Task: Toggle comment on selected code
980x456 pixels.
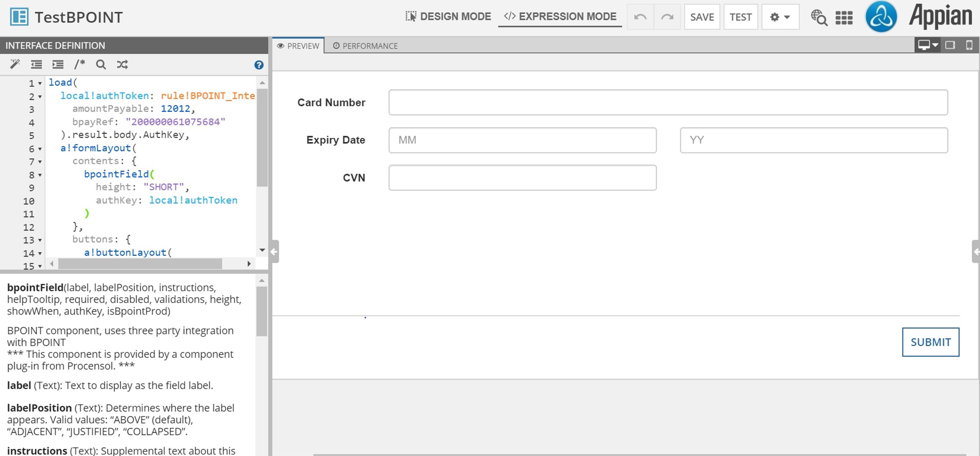Action: point(79,64)
